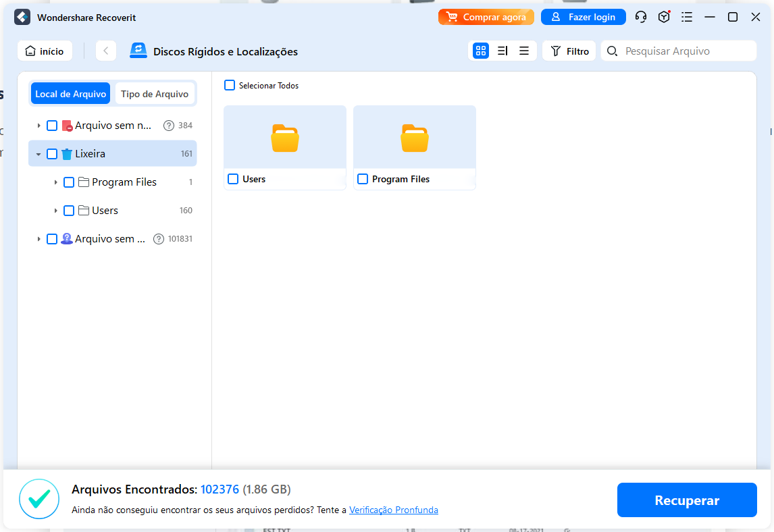Check Program Files in the tree
Screen dimensions: 774x532
[x=69, y=182]
